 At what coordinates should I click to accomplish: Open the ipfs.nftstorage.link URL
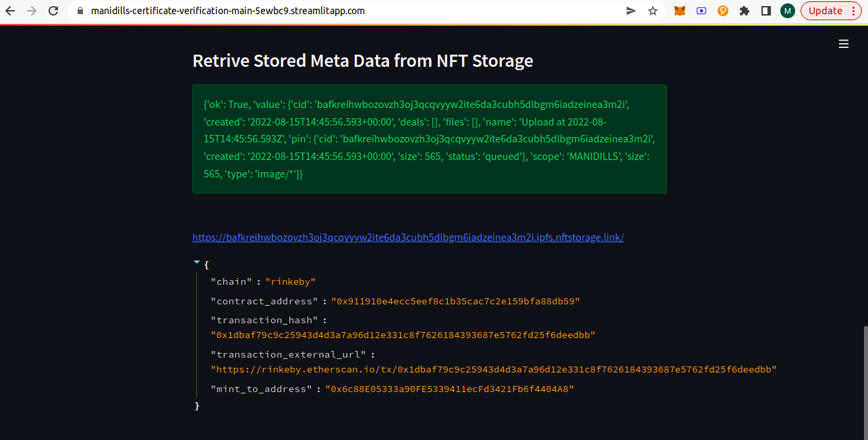[408, 238]
